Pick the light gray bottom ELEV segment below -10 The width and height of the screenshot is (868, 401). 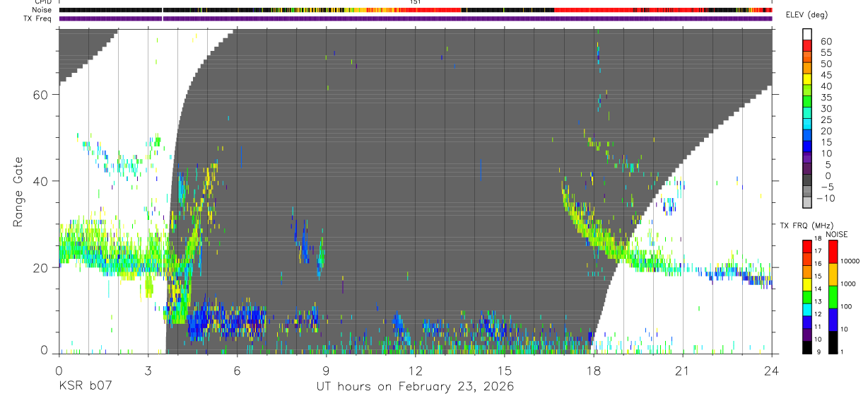(807, 203)
